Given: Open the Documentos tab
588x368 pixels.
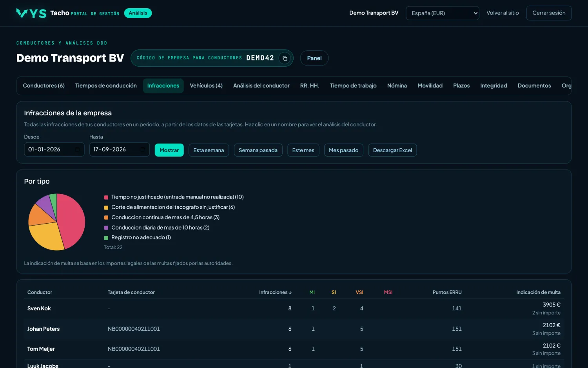Looking at the screenshot, I should click(534, 86).
